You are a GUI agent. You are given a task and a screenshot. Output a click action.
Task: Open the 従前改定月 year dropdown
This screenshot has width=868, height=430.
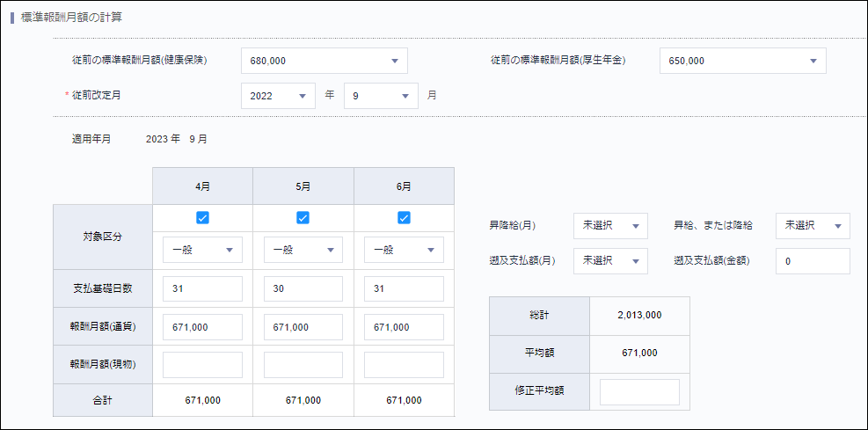click(x=278, y=96)
